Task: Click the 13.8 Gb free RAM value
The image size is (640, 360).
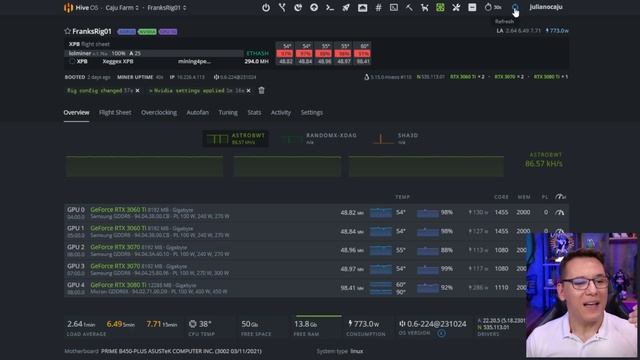Action: (305, 324)
